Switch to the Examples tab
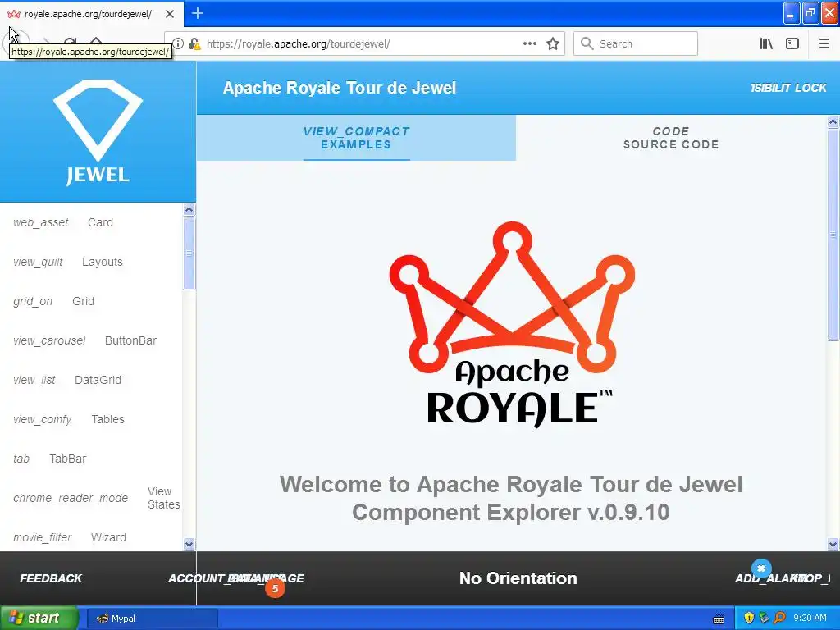Image resolution: width=840 pixels, height=630 pixels. (x=356, y=138)
